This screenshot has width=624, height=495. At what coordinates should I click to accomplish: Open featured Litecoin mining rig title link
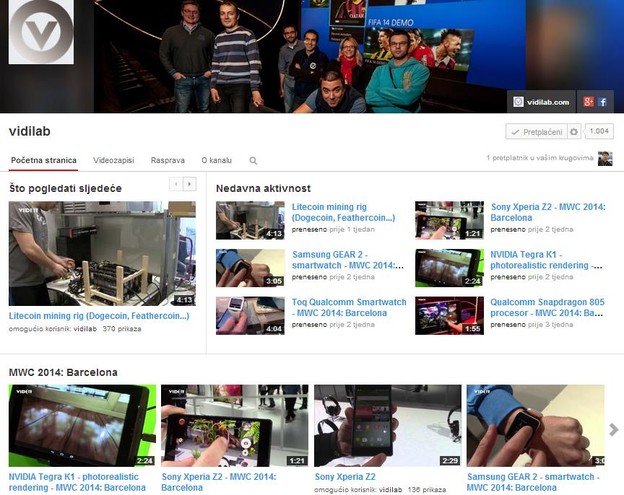(99, 316)
